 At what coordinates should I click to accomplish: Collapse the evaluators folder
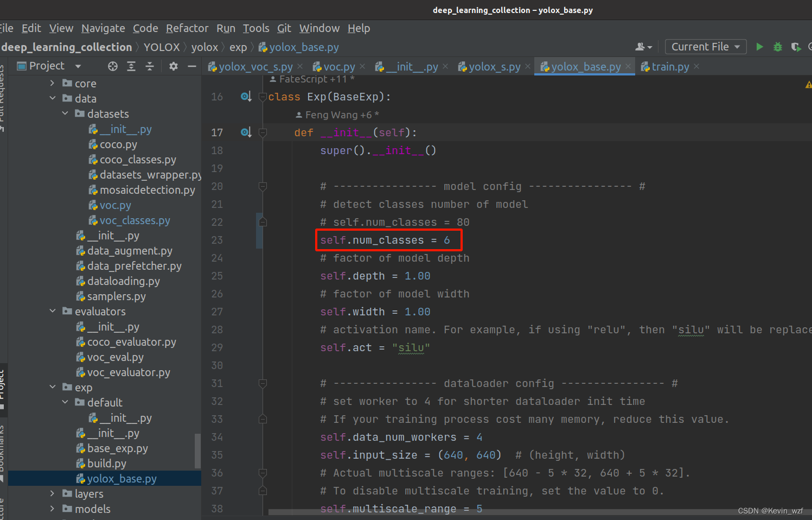click(x=52, y=311)
